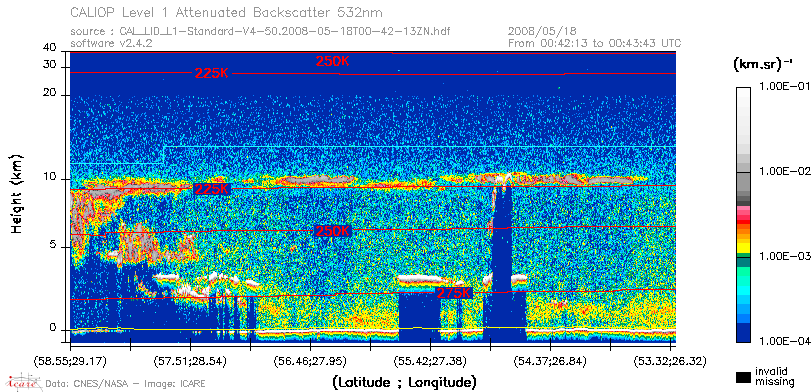Image resolution: width=811 pixels, height=392 pixels.
Task: Click the invalid missing legend text
Action: pos(775,376)
